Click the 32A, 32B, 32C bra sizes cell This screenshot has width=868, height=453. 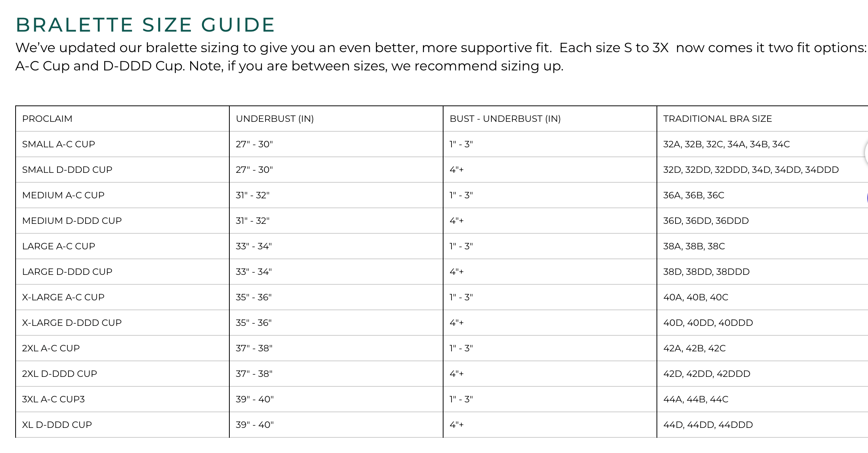coord(726,144)
